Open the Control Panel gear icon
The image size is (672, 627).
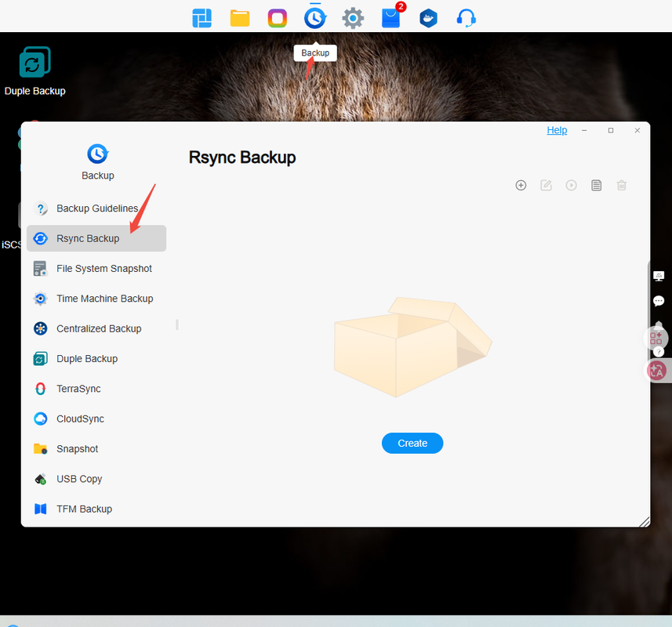(x=353, y=18)
